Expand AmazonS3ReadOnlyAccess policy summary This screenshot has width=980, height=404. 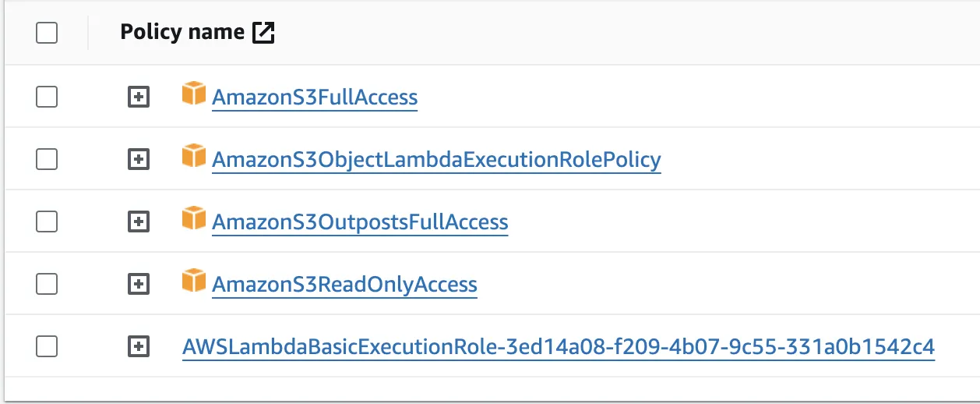(x=138, y=284)
